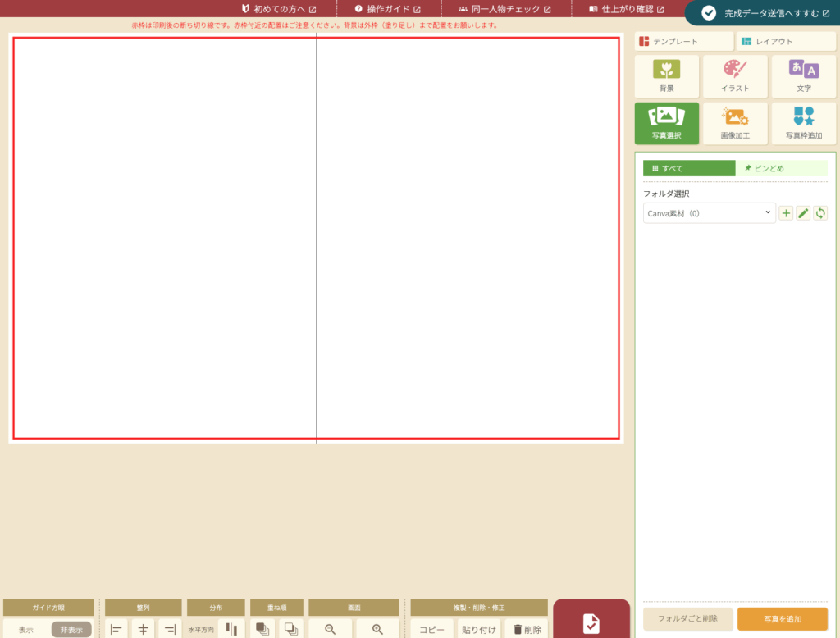Switch to the すべて tab
The image size is (840, 638).
(688, 168)
